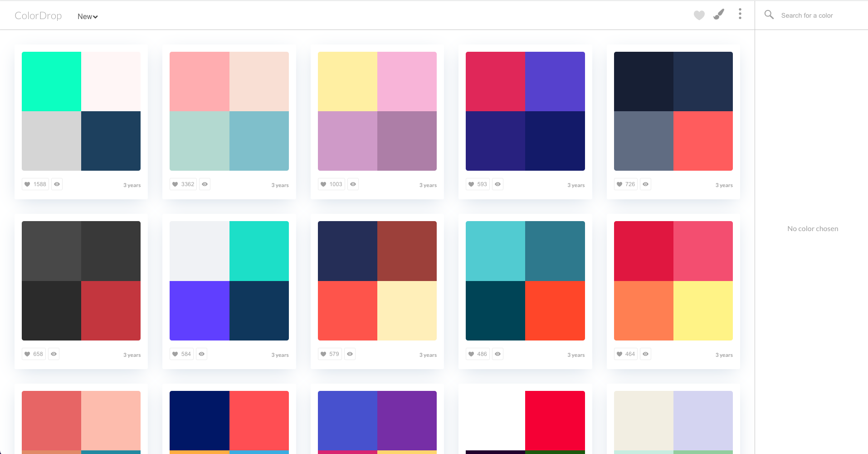Expand the New sorting dropdown
The image size is (868, 454).
point(88,16)
